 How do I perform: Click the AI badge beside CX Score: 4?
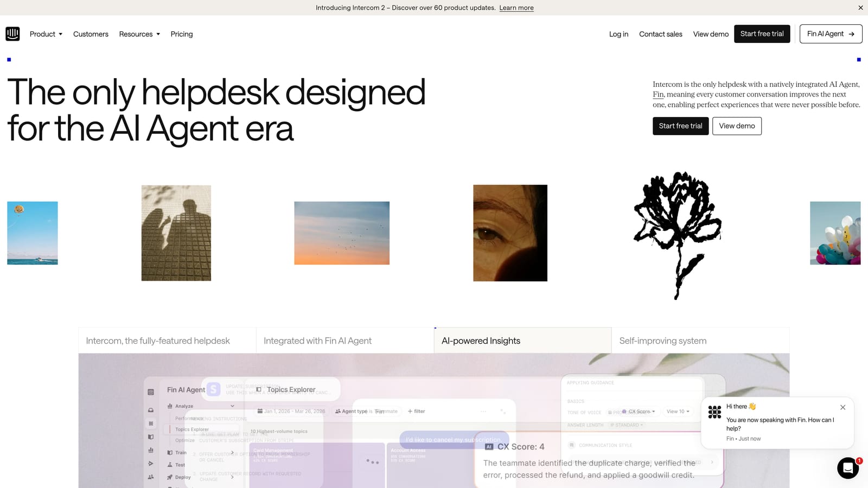pos(489,447)
